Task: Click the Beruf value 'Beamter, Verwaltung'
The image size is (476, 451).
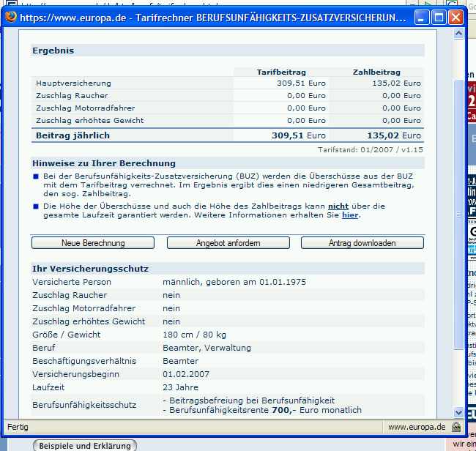Action: (207, 348)
